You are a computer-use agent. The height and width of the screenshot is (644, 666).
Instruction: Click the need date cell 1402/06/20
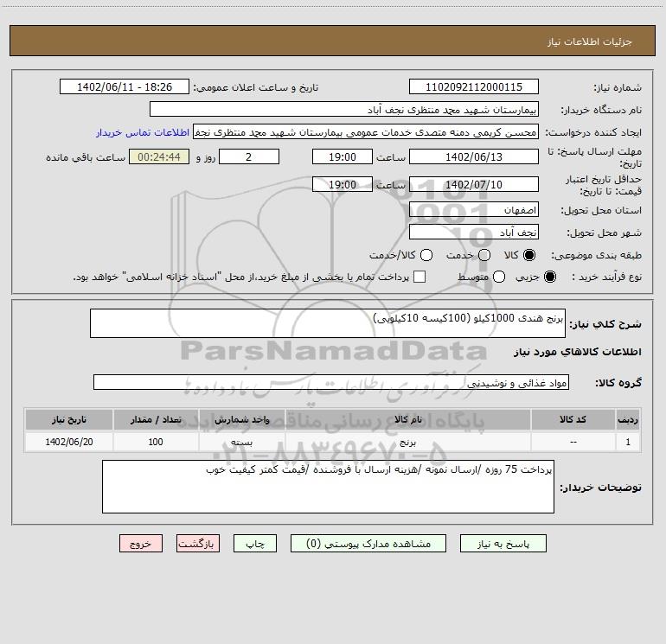point(69,442)
